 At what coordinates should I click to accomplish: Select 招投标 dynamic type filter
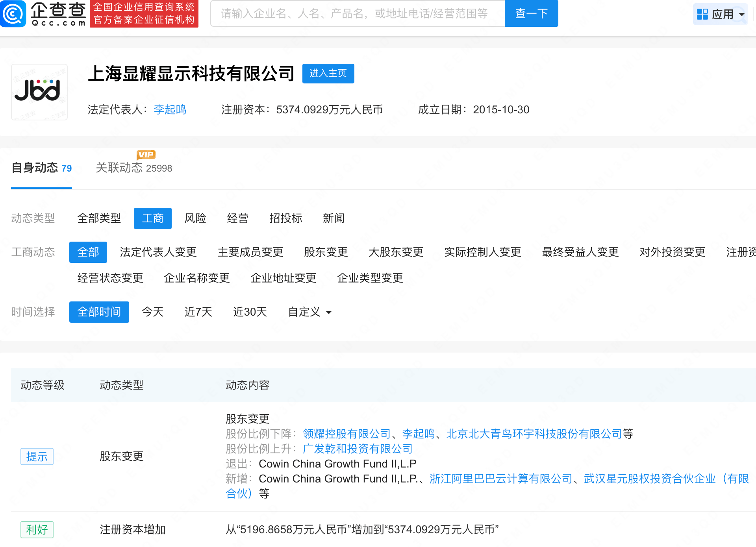point(285,218)
